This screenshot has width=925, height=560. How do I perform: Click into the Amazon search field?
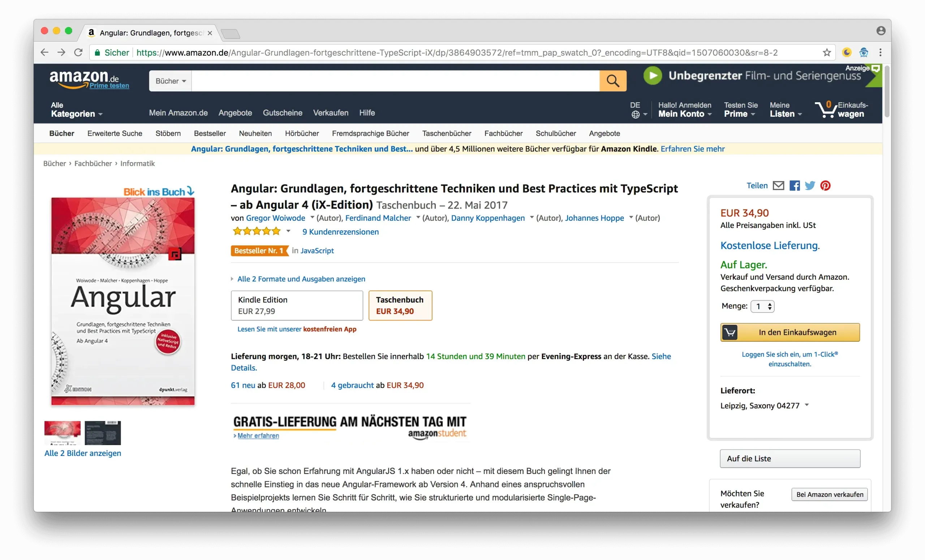(x=395, y=81)
